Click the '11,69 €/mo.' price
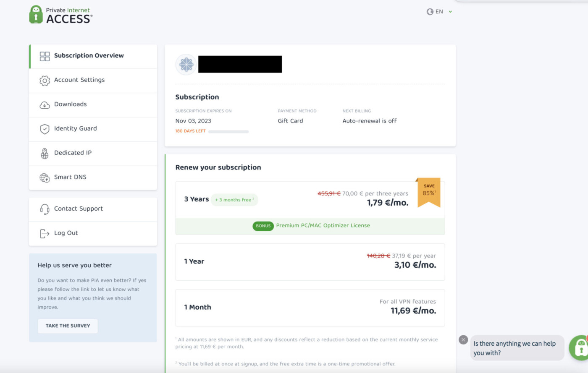Screen dimensions: 588x373 (413, 311)
